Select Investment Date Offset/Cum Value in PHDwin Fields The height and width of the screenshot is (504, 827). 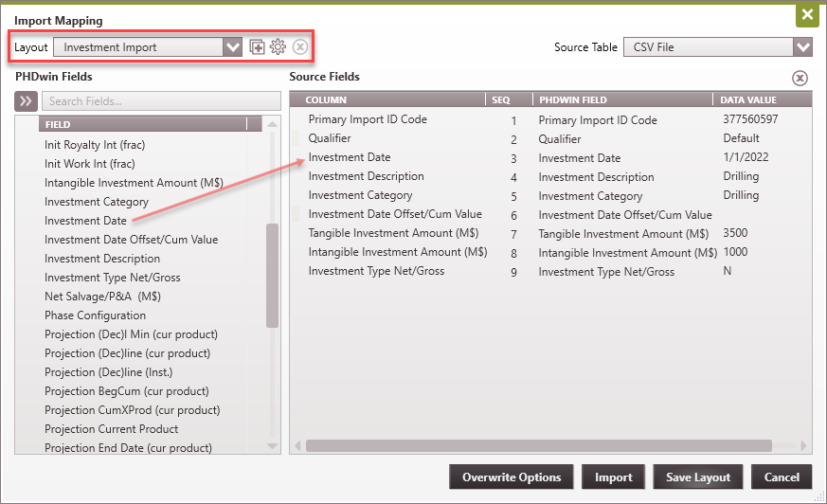[132, 240]
